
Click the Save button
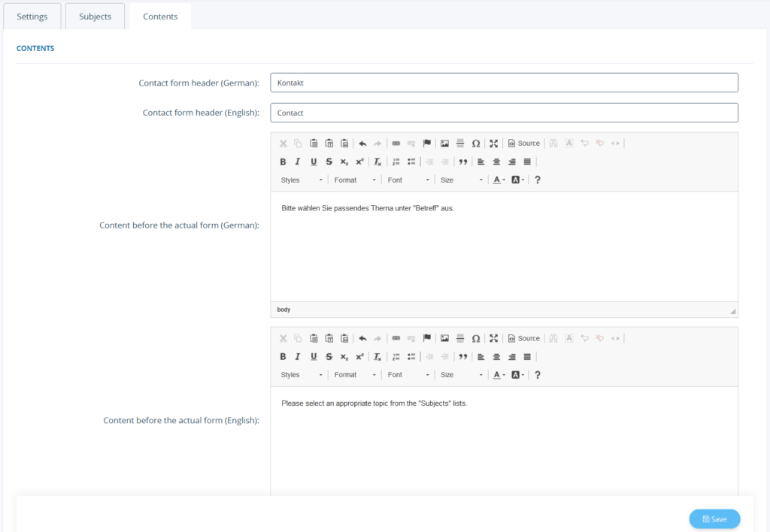tap(714, 519)
